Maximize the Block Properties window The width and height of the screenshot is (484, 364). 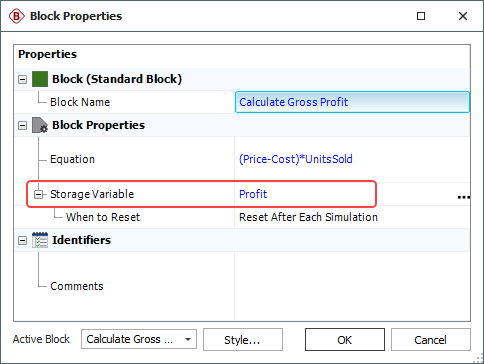[x=421, y=16]
